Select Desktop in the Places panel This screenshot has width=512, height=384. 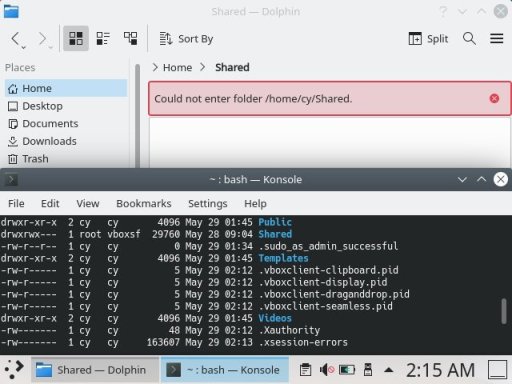(66, 106)
